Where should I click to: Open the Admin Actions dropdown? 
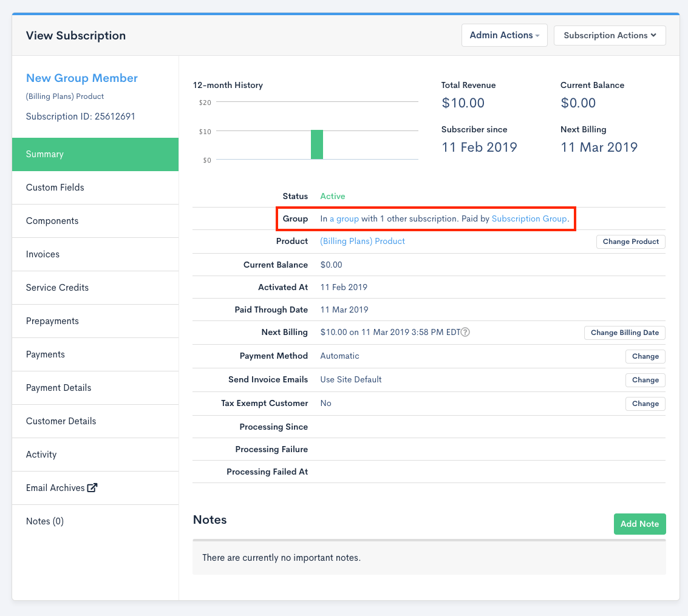504,35
